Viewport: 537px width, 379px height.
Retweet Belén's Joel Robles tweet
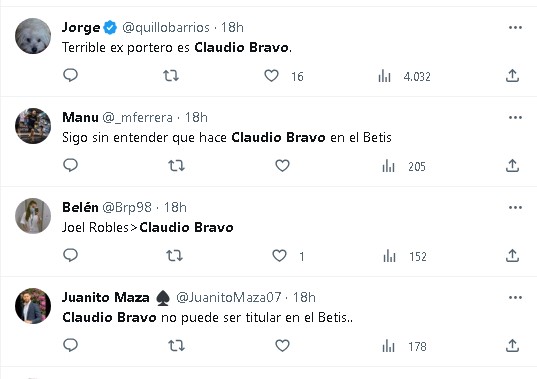tap(174, 256)
